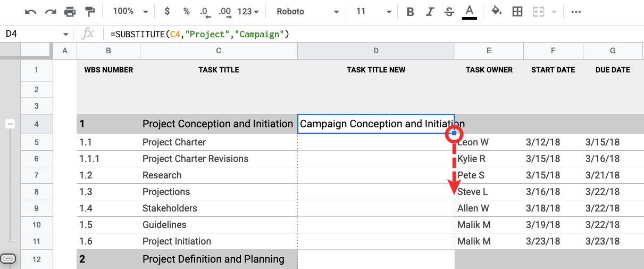Viewport: 644px width, 269px height.
Task: Click the formula bar with SUBSTITUTE formula
Action: tap(372, 34)
